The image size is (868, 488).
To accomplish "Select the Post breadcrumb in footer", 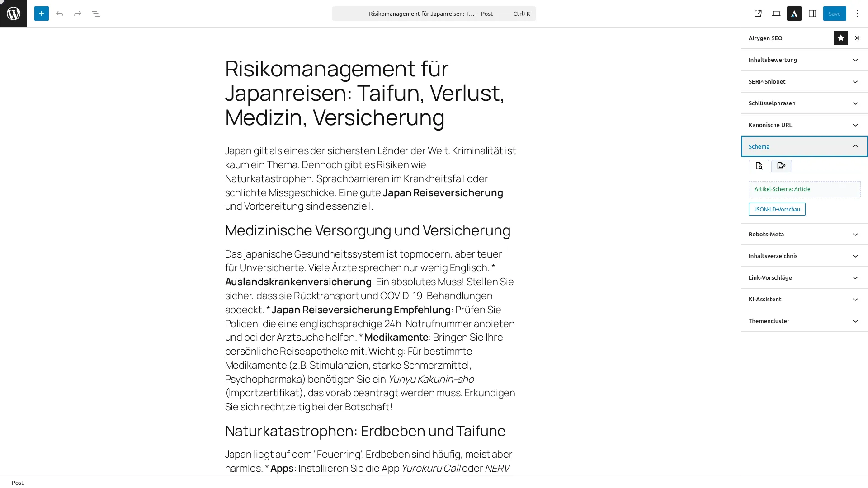I will coord(18,483).
